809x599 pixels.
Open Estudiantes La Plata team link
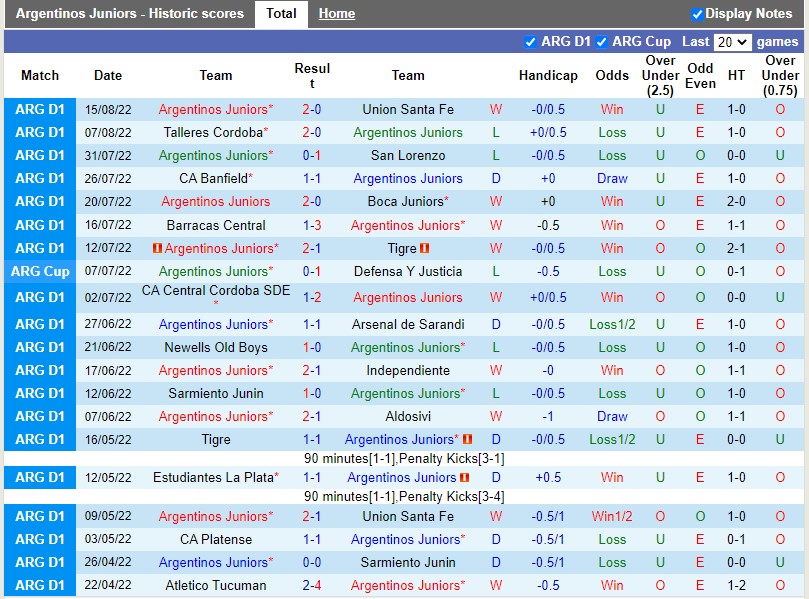click(212, 477)
